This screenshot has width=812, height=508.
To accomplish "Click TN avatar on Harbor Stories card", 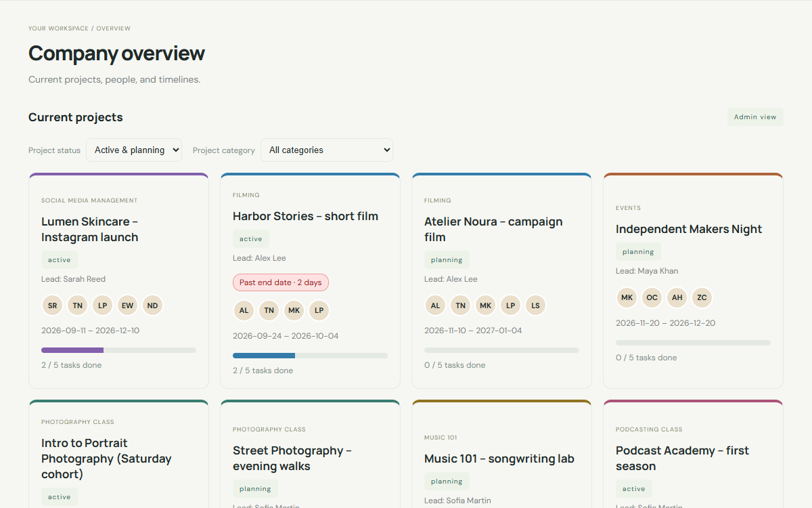I will [x=269, y=311].
